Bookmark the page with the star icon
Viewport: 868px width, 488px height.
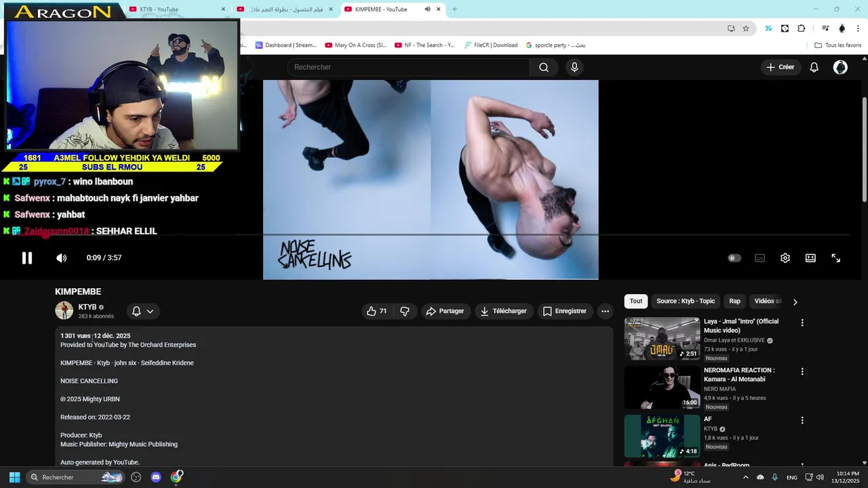pos(746,28)
